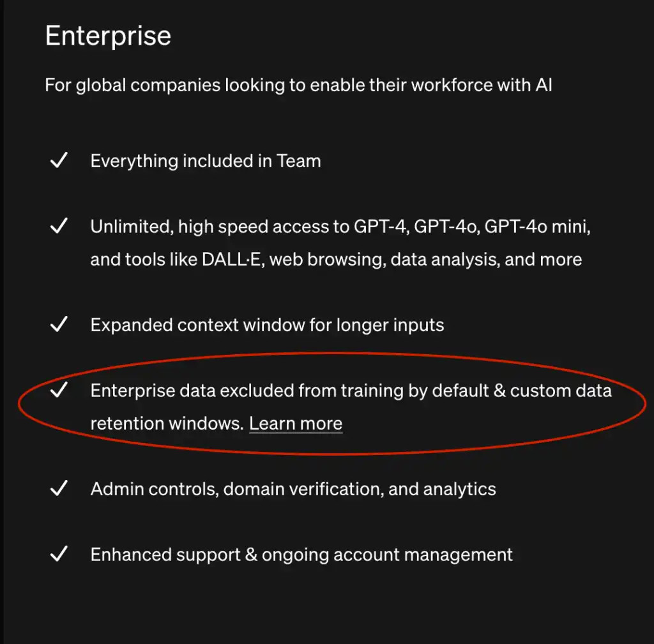
Task: Click the 'For global companies' subtitle text
Action: (298, 85)
